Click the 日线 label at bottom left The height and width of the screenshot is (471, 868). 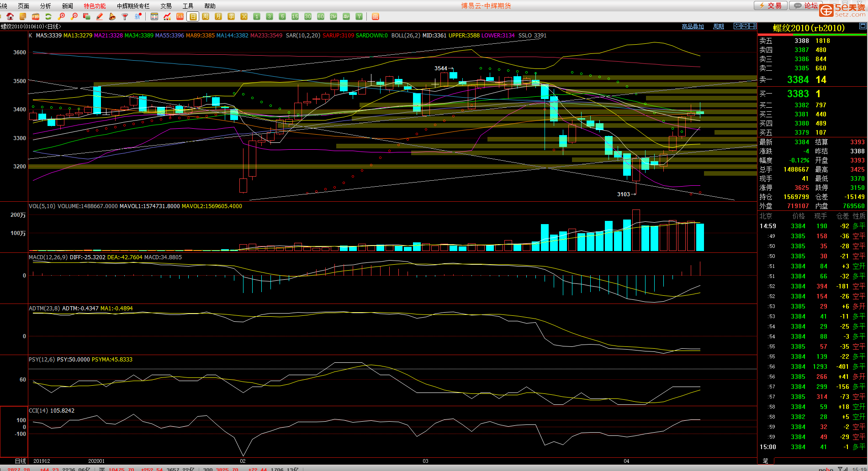click(x=20, y=461)
